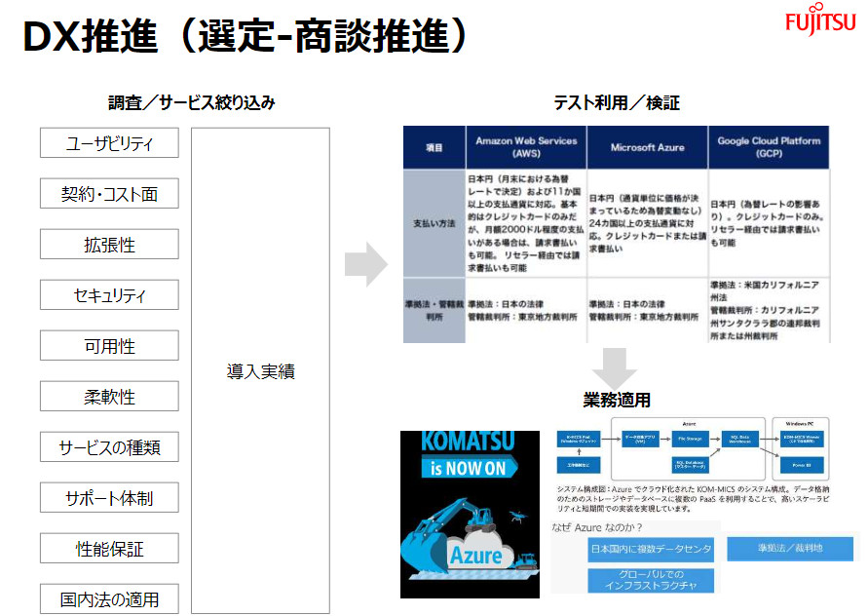Click the 日本国内に複数データセンタ button

[x=651, y=549]
